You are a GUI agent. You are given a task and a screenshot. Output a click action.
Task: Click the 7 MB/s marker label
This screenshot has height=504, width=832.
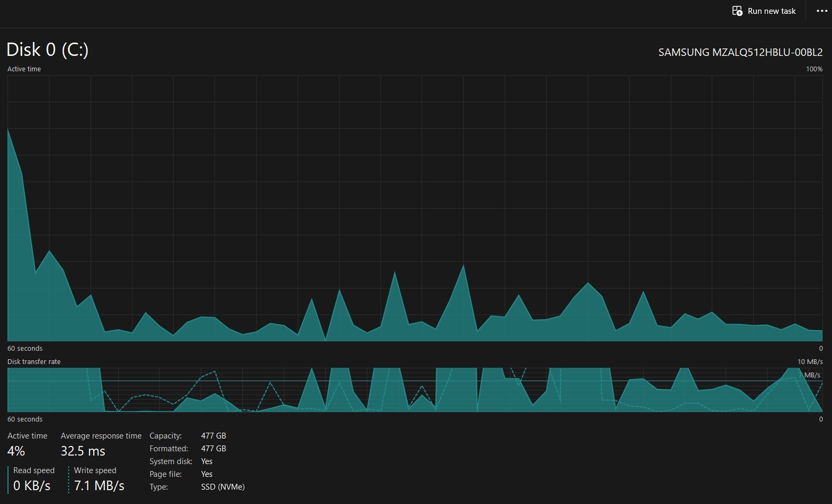tap(809, 375)
